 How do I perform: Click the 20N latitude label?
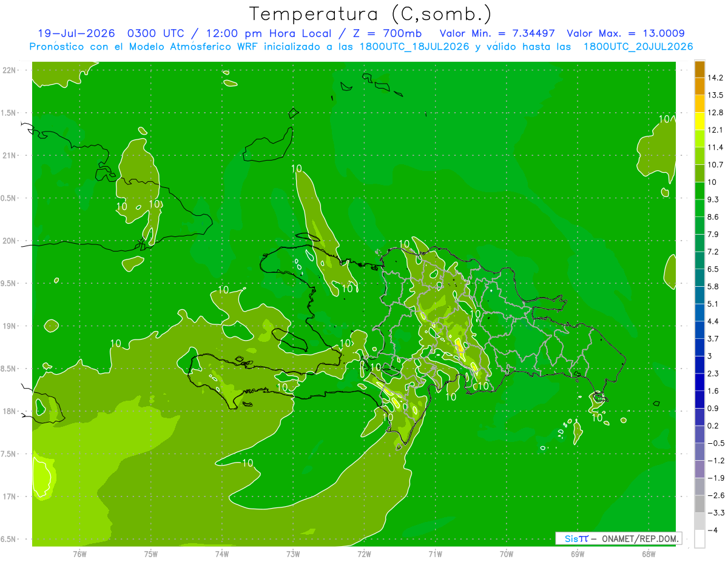[9, 241]
